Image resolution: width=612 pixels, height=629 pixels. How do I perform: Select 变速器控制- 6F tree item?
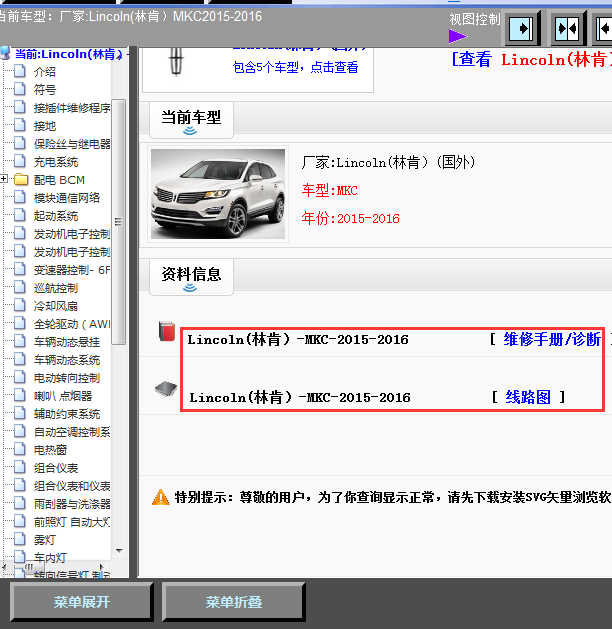(72, 270)
